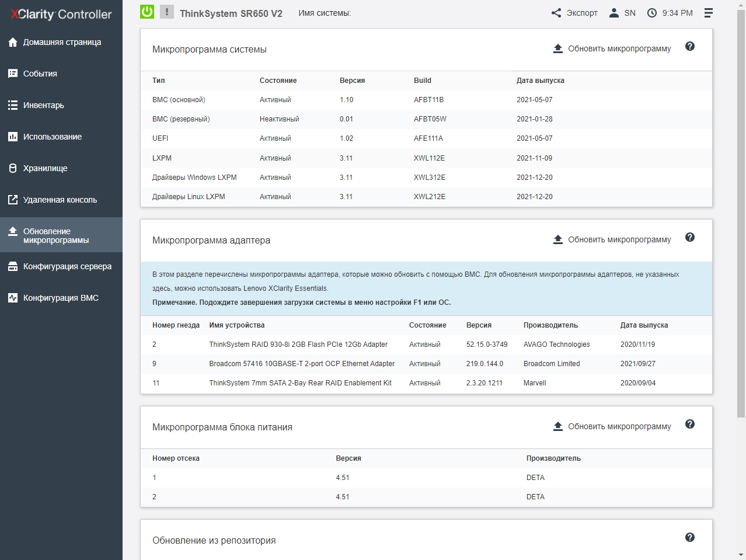Click the 52.15.0-3749 version cell
This screenshot has height=560, width=746.
click(x=487, y=345)
